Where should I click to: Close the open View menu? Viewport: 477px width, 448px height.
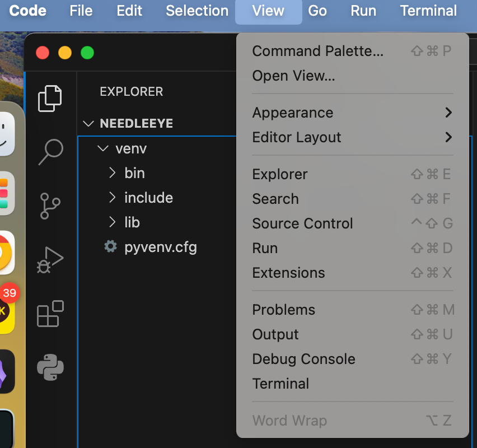pyautogui.click(x=268, y=12)
